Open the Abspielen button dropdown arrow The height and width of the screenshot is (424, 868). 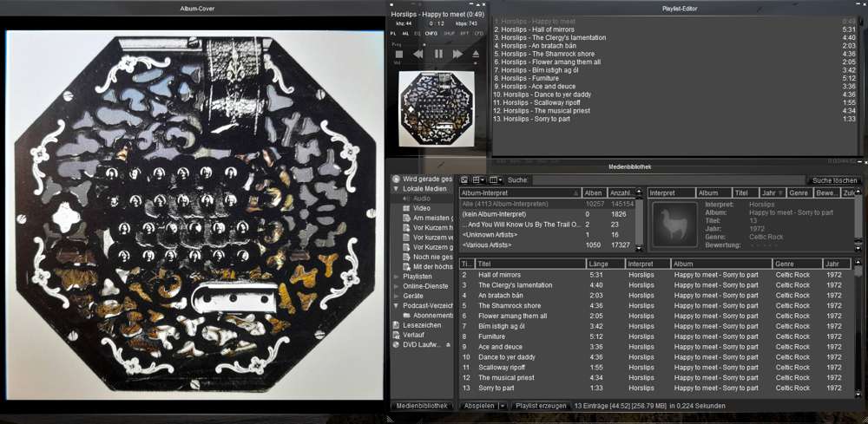tap(503, 406)
